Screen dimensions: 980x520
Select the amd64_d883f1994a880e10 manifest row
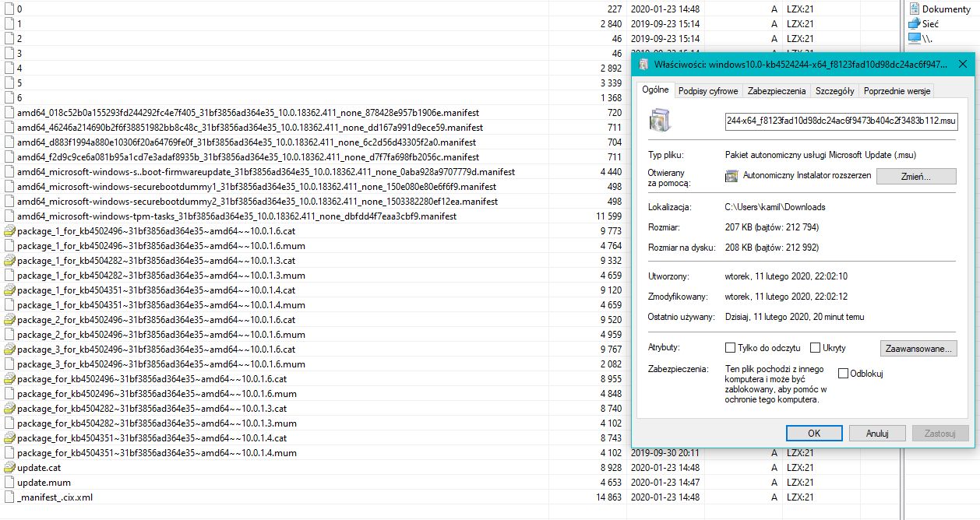(246, 142)
